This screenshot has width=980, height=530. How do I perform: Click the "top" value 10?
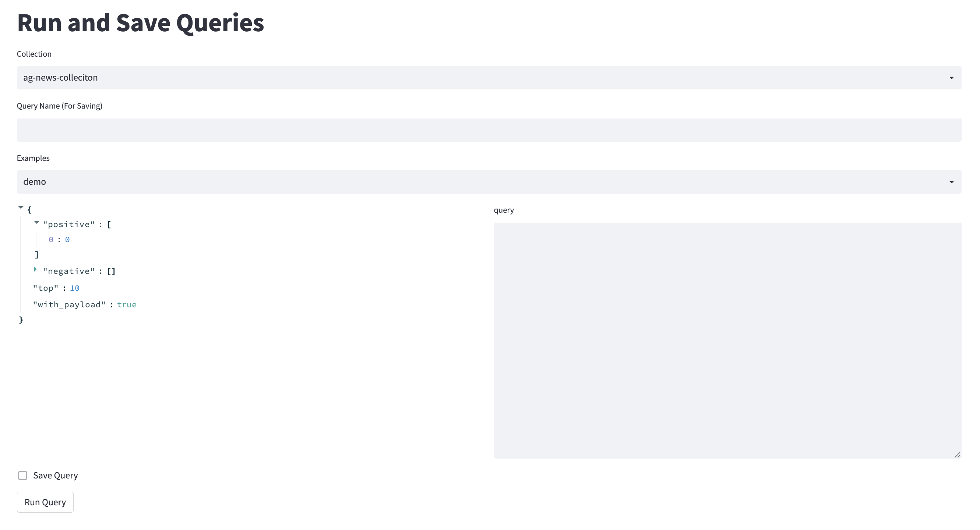click(x=75, y=289)
